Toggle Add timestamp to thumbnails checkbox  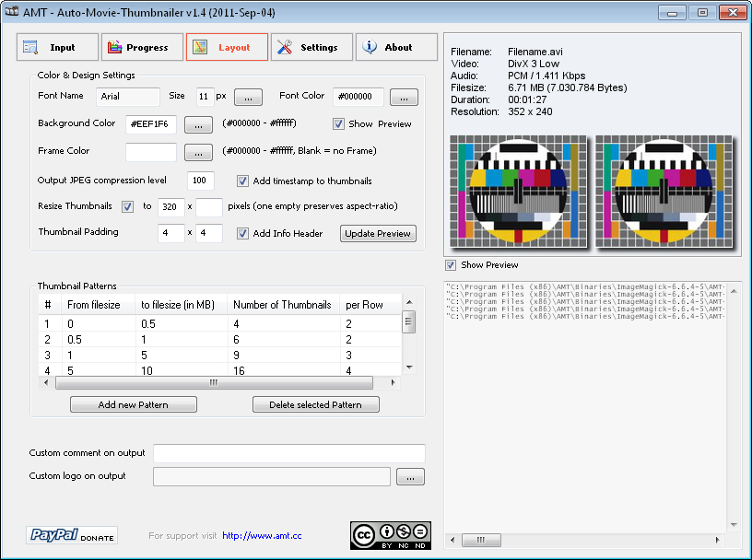tap(242, 181)
